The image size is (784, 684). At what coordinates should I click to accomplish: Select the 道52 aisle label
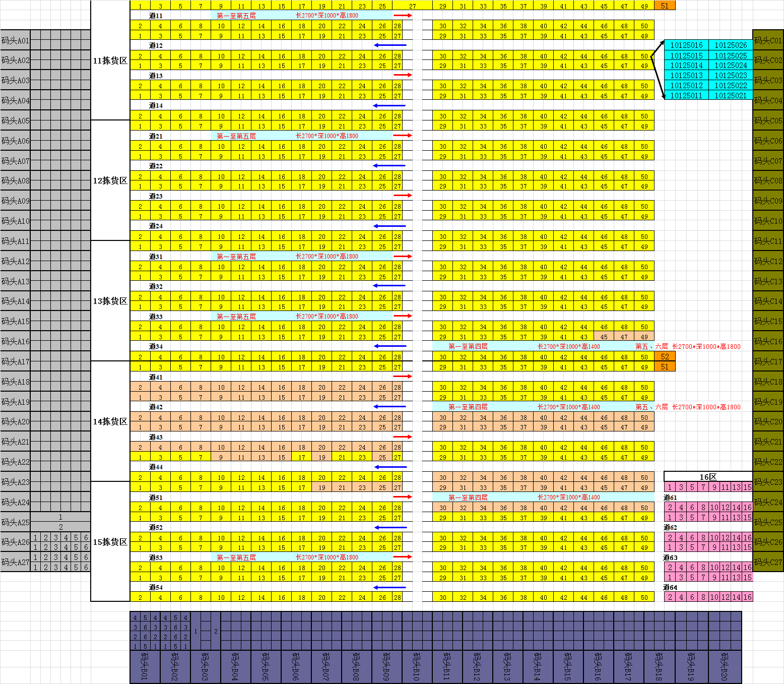click(156, 527)
